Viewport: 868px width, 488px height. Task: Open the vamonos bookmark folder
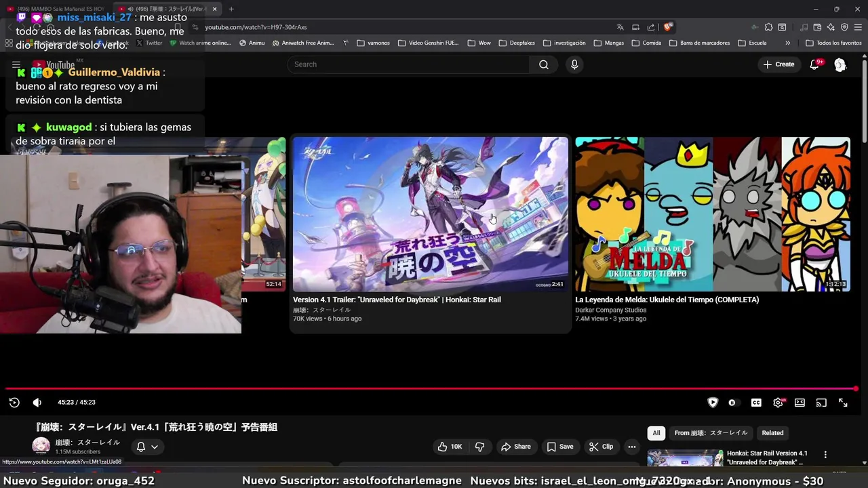[374, 43]
